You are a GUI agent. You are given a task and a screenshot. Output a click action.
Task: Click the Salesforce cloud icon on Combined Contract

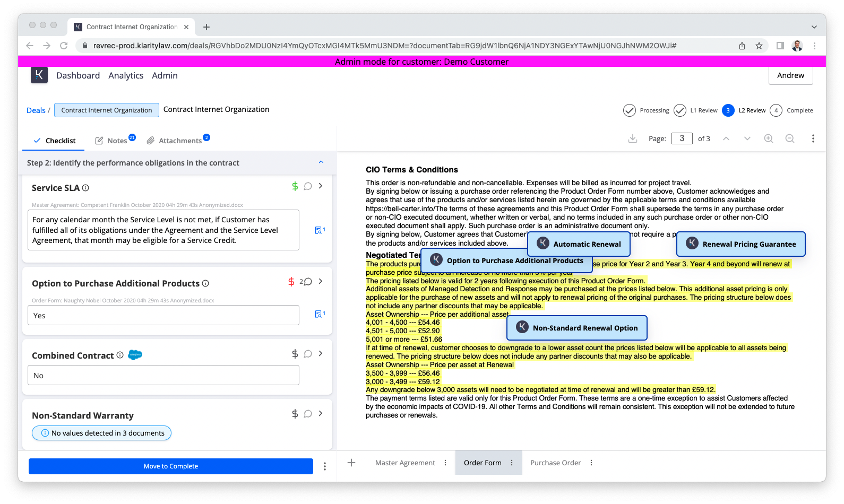[135, 355]
